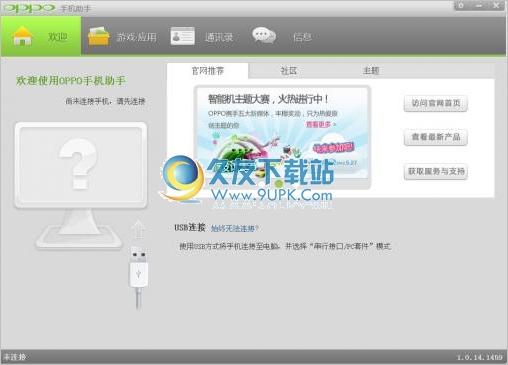Image resolution: width=508 pixels, height=365 pixels.
Task: Click the version number 1.0.14.1409
Action: coord(479,357)
